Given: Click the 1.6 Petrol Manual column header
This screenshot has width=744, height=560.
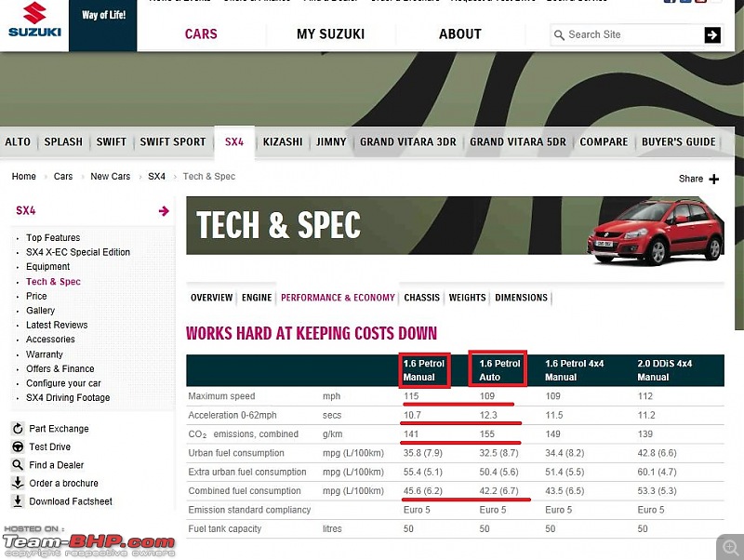Looking at the screenshot, I should pos(424,370).
